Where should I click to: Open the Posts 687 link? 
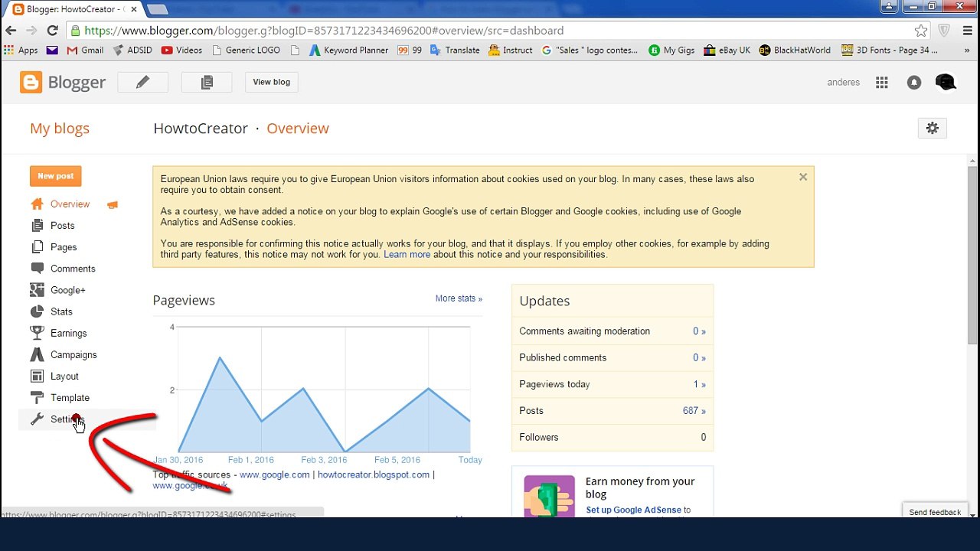694,411
